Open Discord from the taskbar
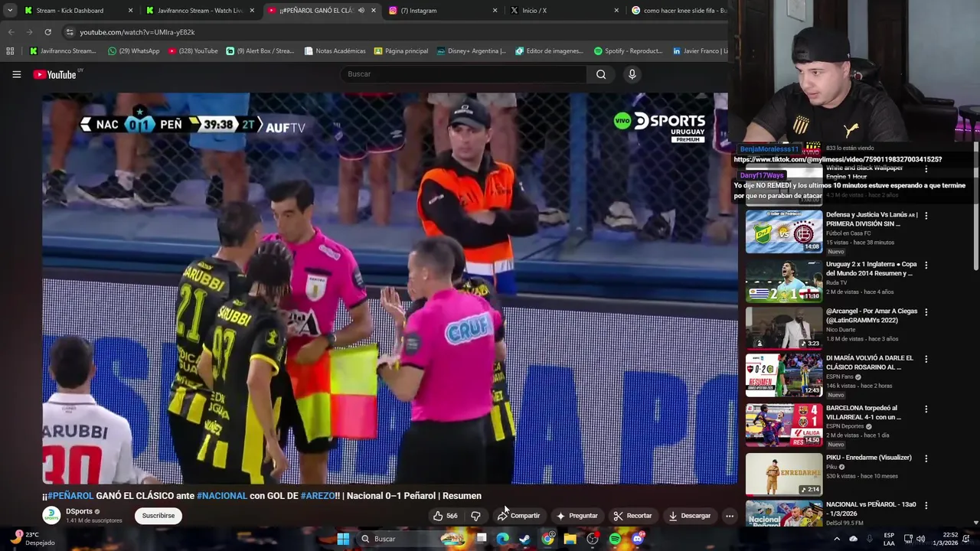Screen dimensions: 980x551 point(638,539)
